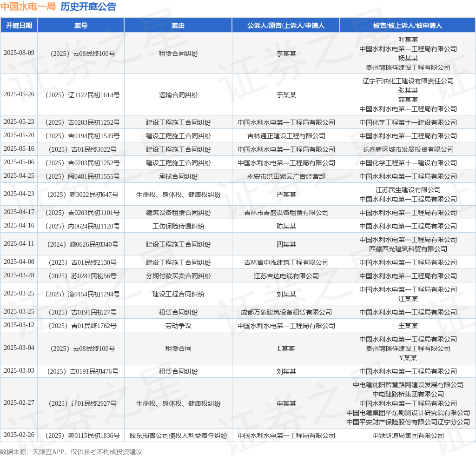This screenshot has width=476, height=456.
Task: Click the 案由 column header
Action: coord(178,26)
